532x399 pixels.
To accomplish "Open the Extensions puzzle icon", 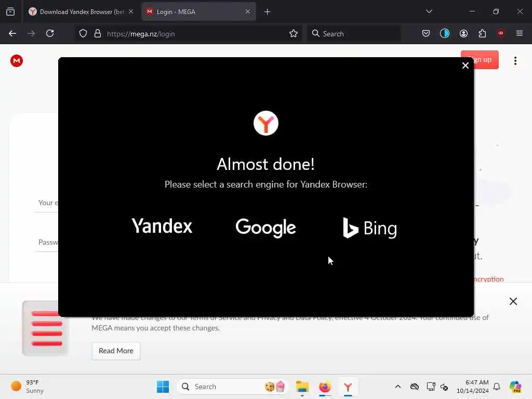I will 482,33.
